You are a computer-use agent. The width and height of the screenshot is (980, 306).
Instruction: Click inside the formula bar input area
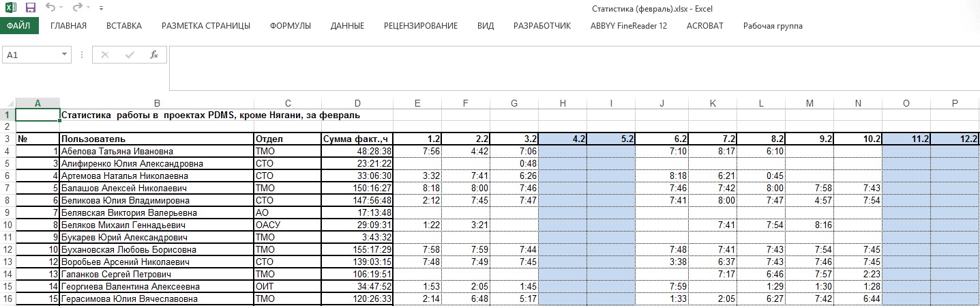573,68
